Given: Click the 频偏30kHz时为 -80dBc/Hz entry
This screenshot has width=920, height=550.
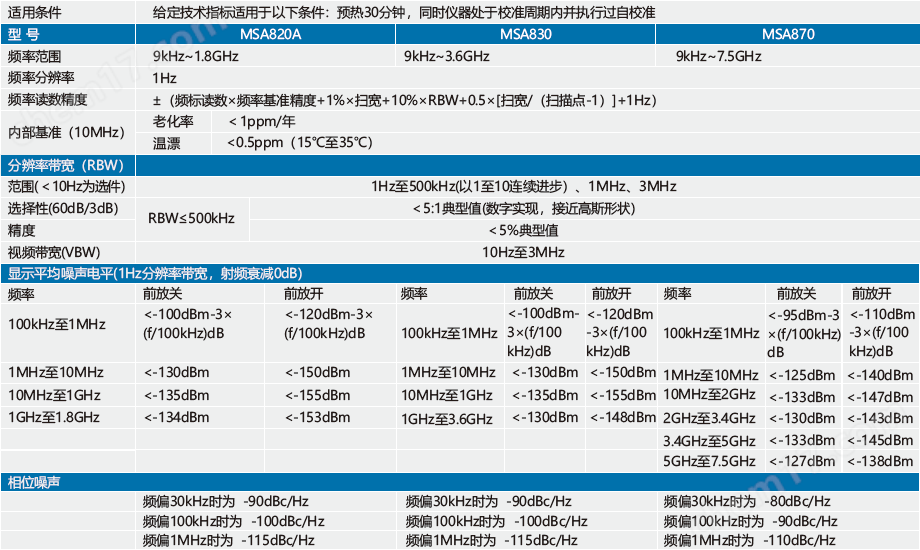Looking at the screenshot, I should [x=747, y=501].
